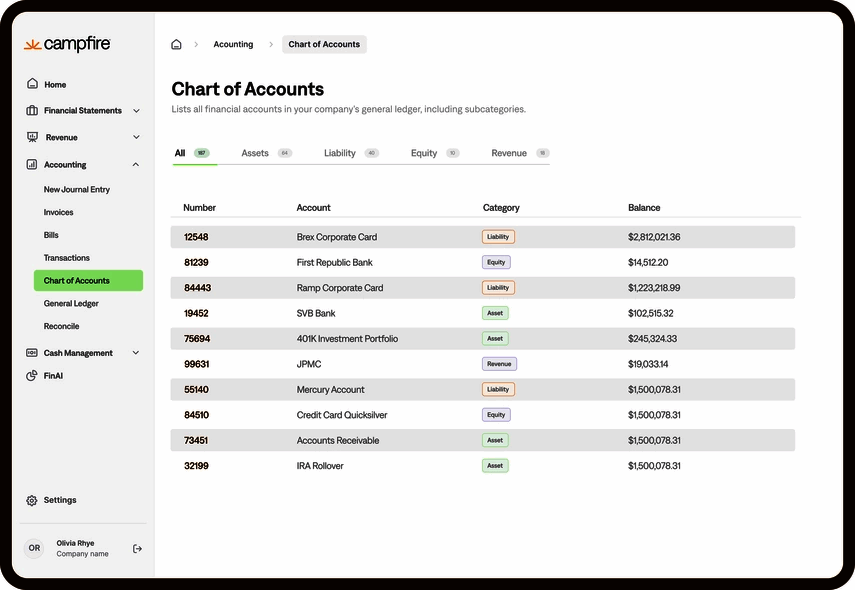
Task: Collapse the Accounting section
Action: tap(136, 164)
